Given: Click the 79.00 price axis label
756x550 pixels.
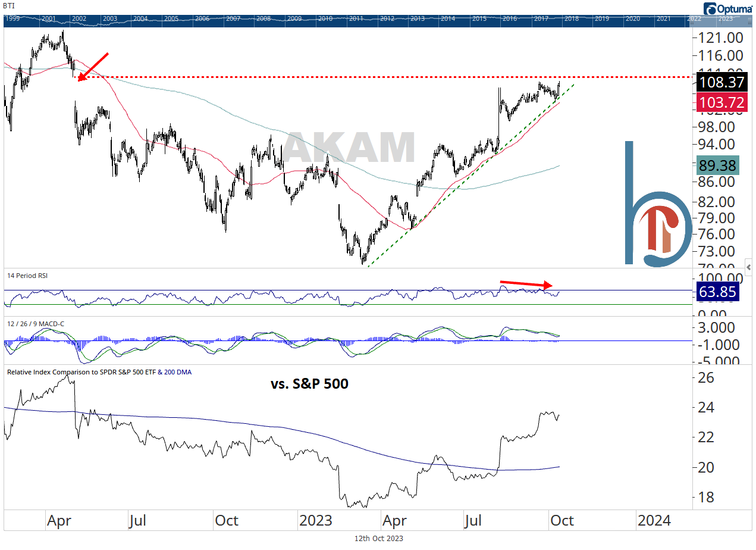Looking at the screenshot, I should (717, 217).
